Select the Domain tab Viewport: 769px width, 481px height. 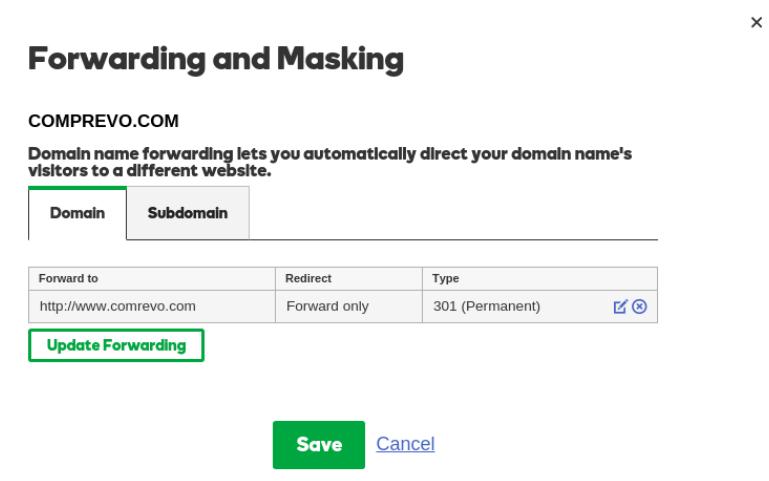coord(77,213)
